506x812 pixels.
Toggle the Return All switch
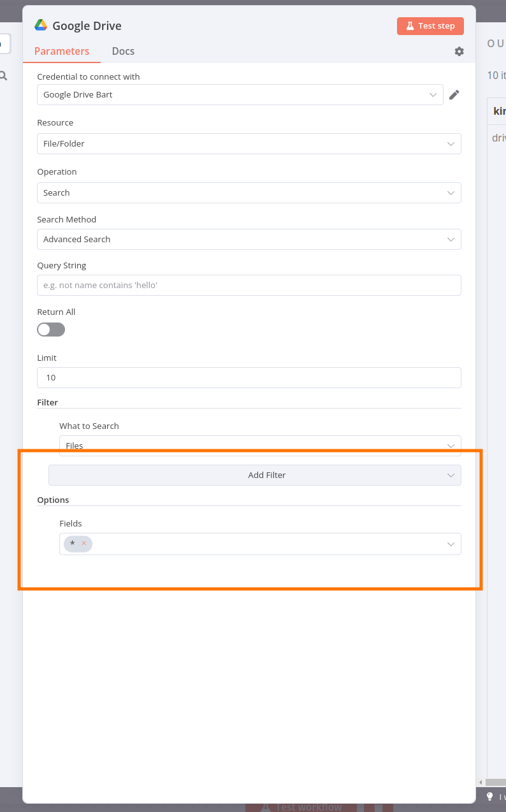pyautogui.click(x=51, y=330)
